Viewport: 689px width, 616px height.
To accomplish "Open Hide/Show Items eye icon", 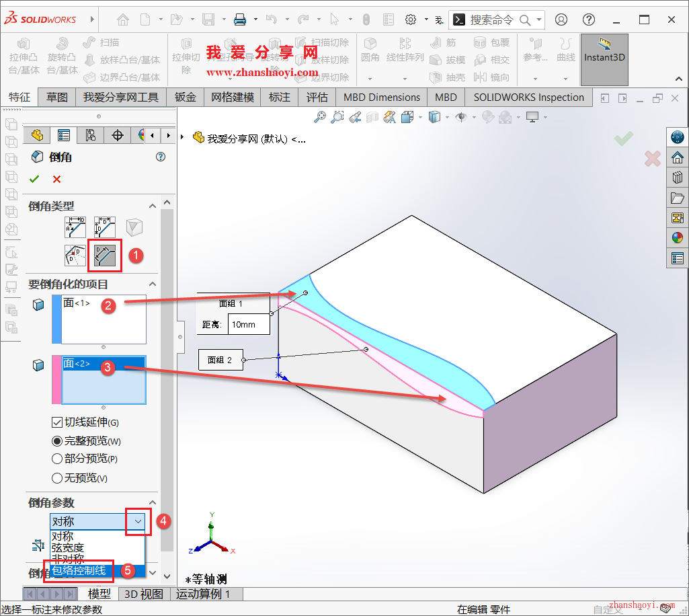I will (461, 118).
